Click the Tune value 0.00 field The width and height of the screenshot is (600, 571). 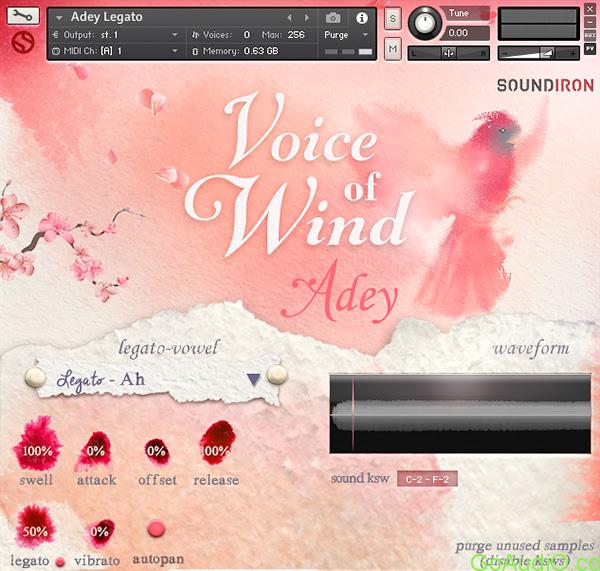coord(464,33)
